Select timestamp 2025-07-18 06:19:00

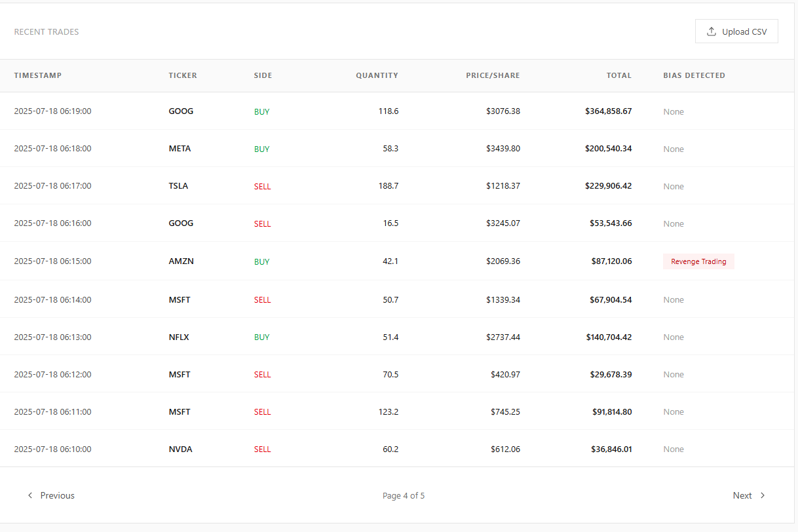[x=52, y=111]
